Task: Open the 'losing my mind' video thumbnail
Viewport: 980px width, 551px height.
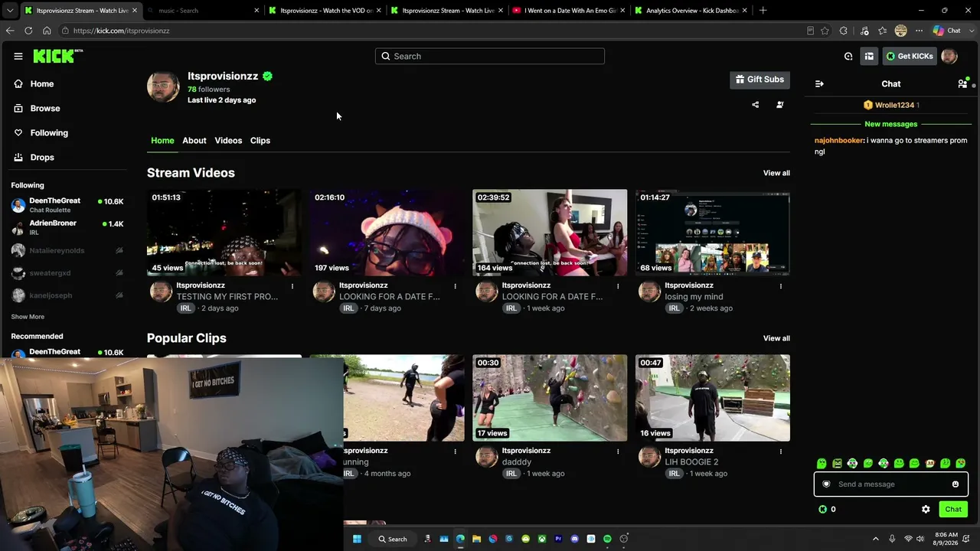Action: pyautogui.click(x=713, y=233)
